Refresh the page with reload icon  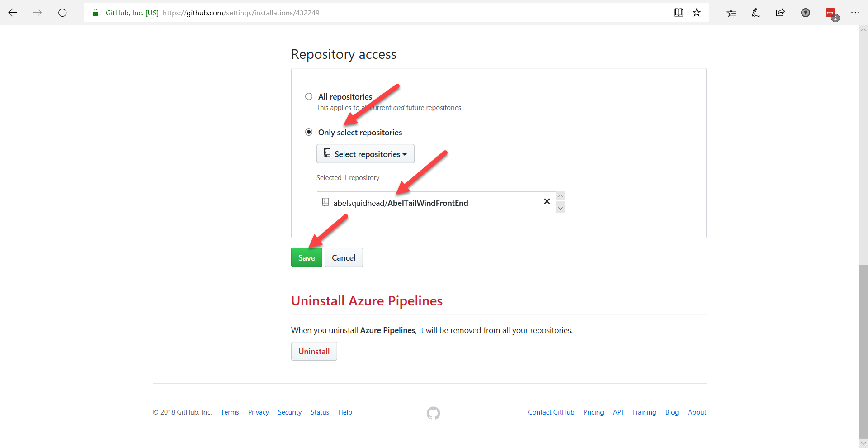coord(62,13)
